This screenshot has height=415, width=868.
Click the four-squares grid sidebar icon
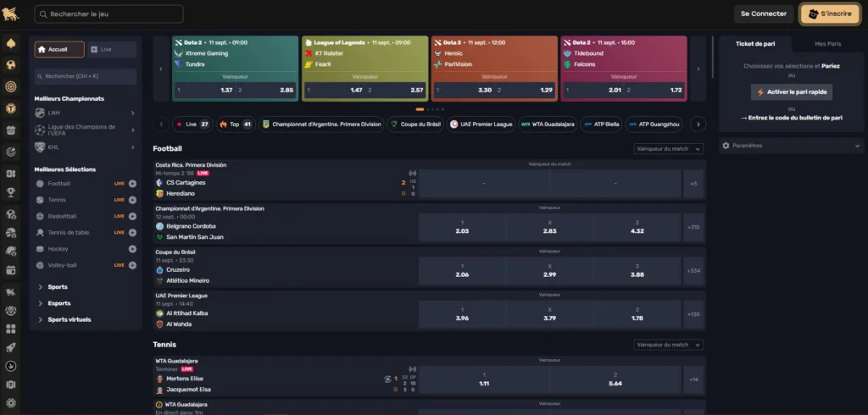(10, 329)
